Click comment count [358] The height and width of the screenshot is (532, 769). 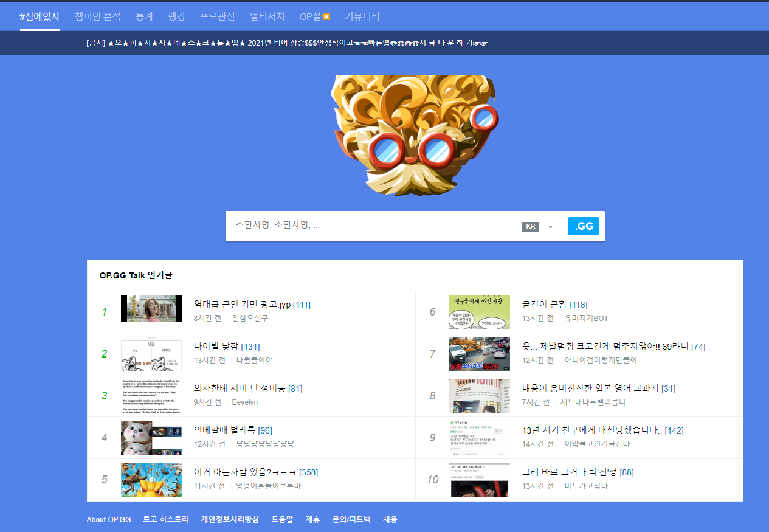pos(309,472)
